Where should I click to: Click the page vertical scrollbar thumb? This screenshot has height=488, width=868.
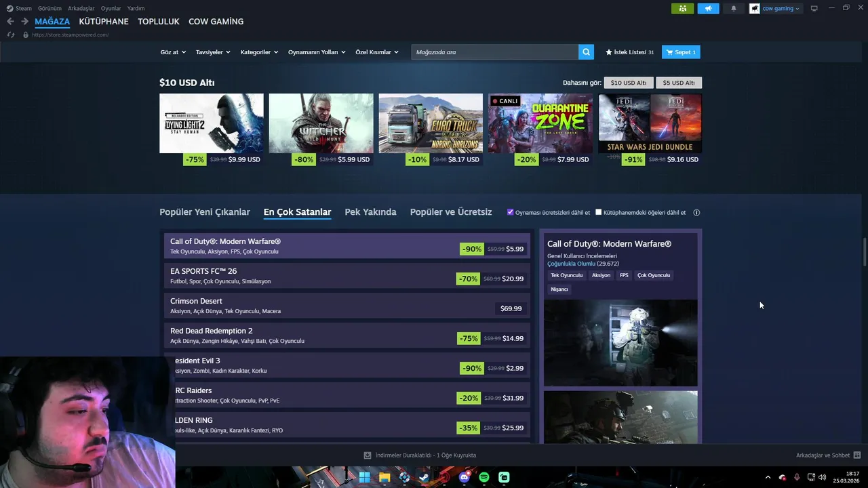click(x=865, y=252)
